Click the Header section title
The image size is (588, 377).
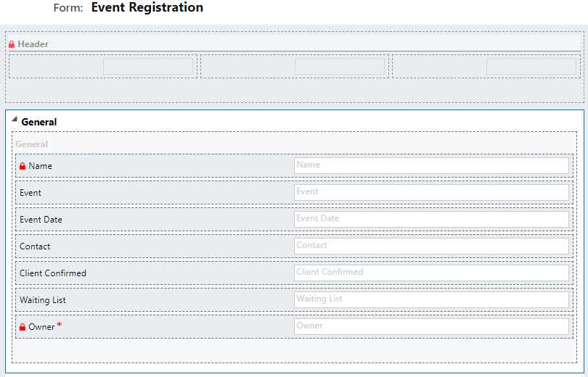coord(33,44)
